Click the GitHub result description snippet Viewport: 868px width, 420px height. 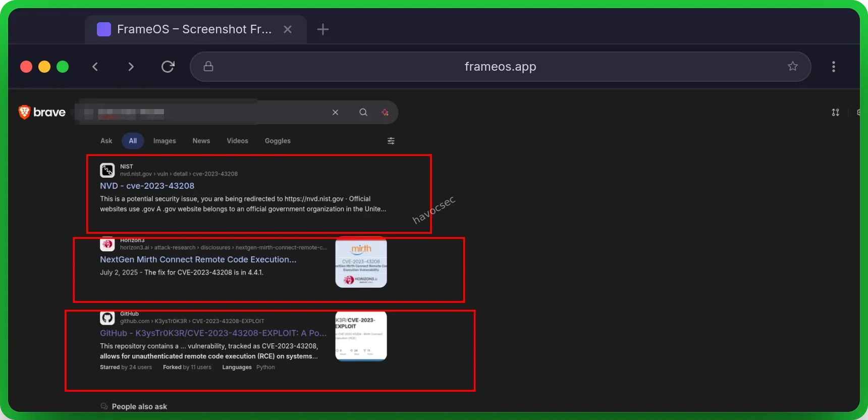click(209, 351)
